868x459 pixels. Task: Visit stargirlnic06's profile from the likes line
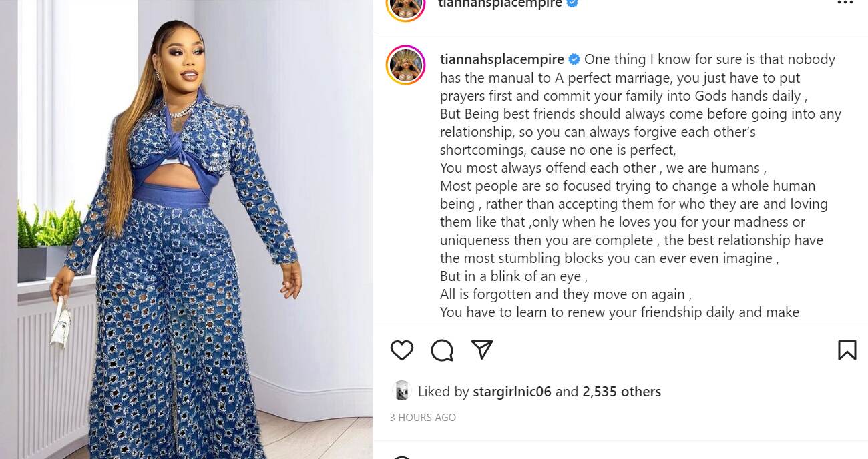(x=511, y=392)
